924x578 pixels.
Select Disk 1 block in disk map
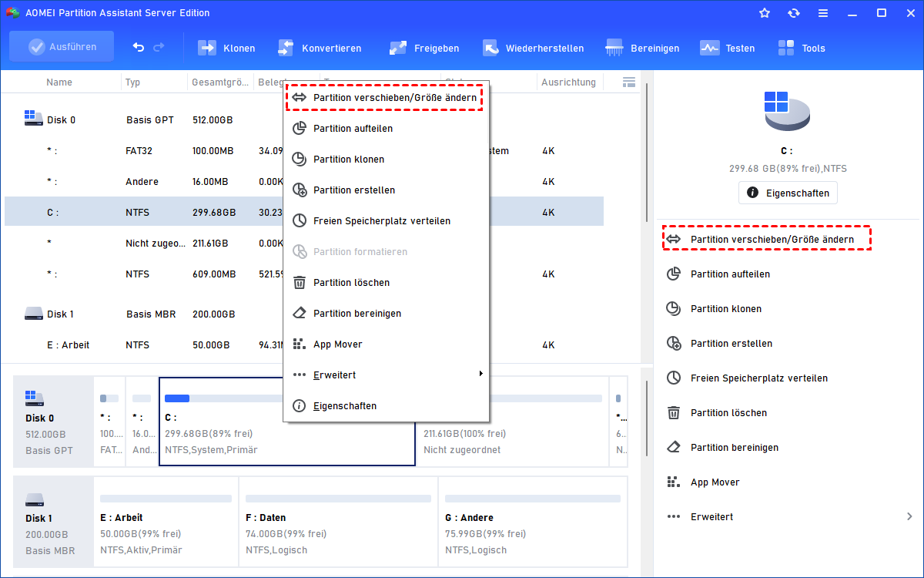(x=53, y=522)
